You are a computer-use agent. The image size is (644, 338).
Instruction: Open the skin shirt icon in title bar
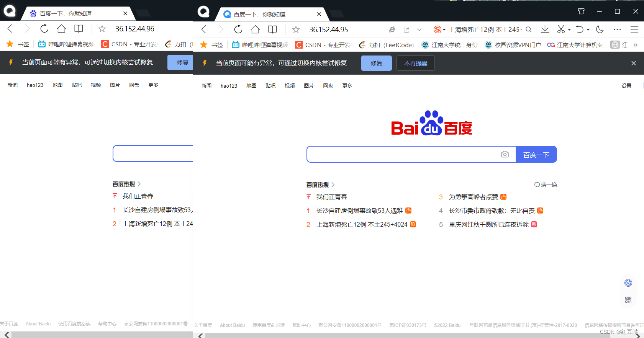581,11
